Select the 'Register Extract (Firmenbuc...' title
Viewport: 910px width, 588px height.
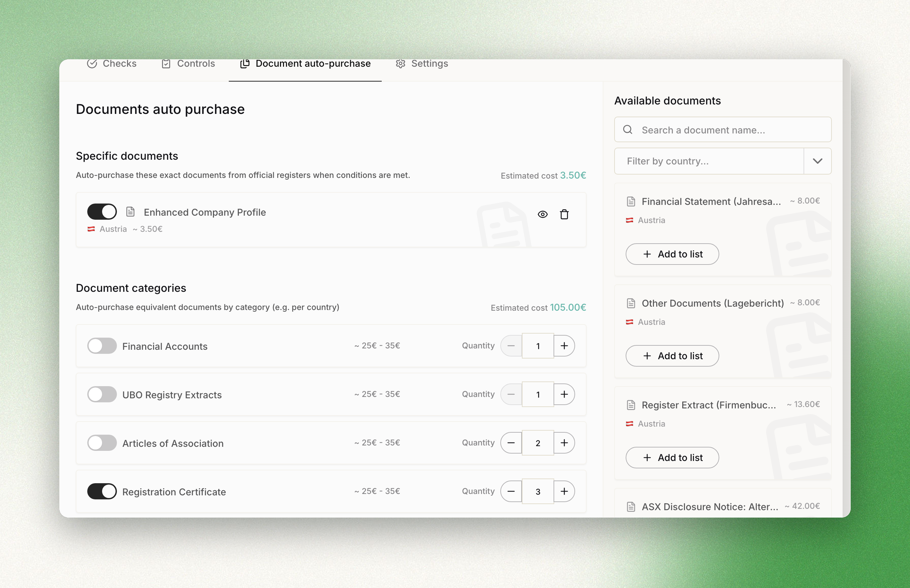click(709, 405)
